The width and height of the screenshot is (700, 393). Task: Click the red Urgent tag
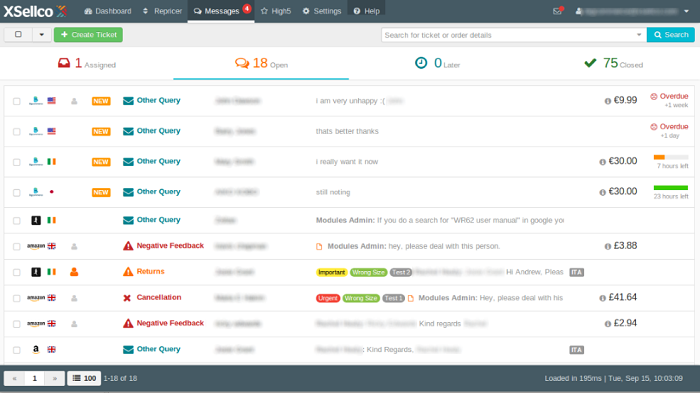point(328,298)
